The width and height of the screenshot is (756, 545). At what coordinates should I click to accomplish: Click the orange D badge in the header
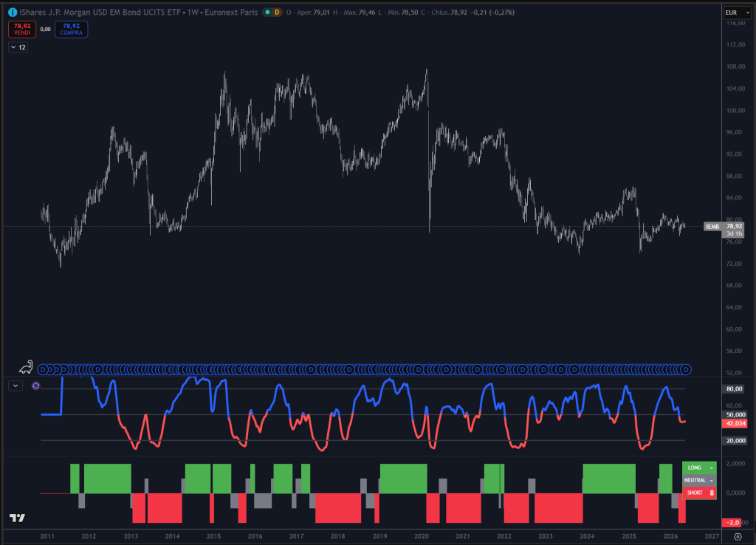277,13
